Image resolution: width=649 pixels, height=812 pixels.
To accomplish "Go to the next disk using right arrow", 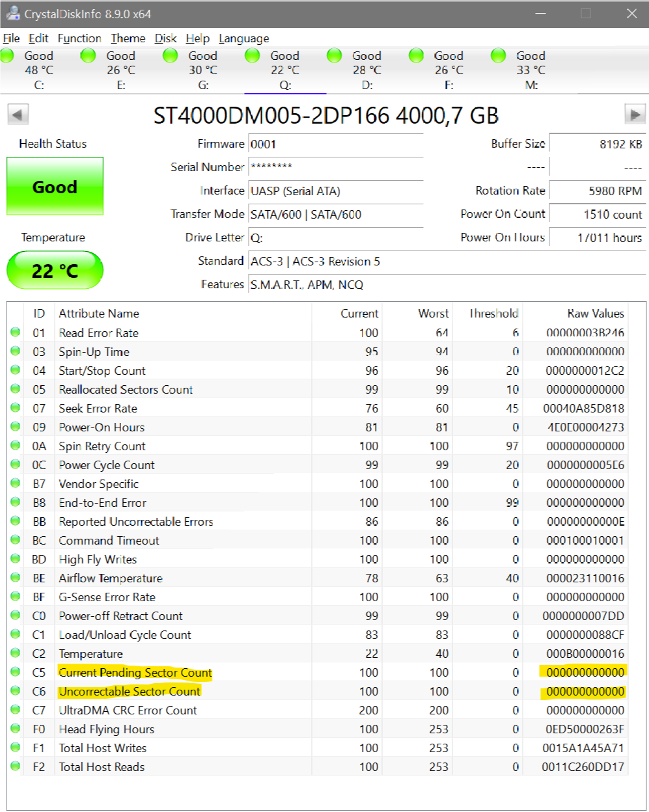I will pyautogui.click(x=634, y=115).
